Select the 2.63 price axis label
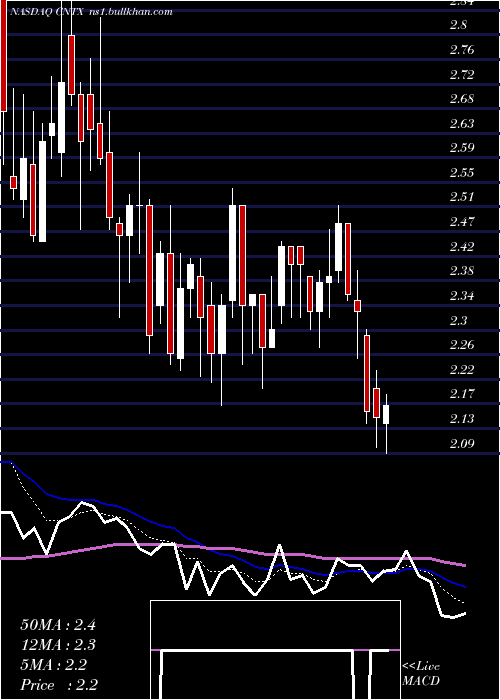This screenshot has height=700, width=500. [462, 123]
